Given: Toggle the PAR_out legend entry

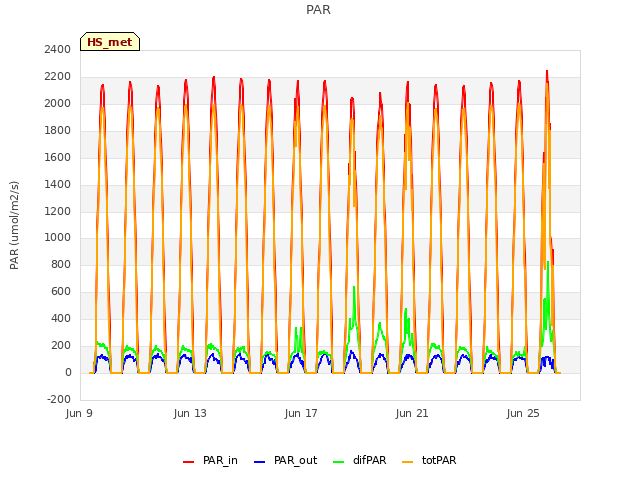Looking at the screenshot, I should (285, 460).
